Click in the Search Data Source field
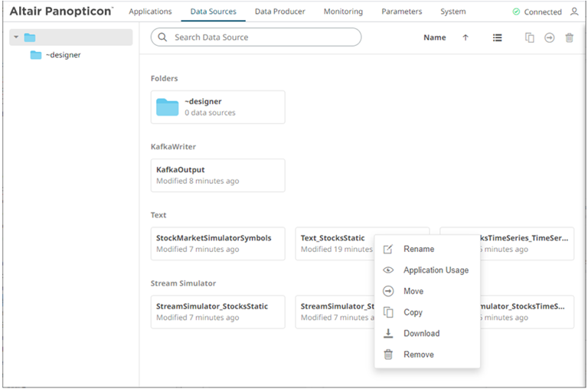The image size is (588, 389). [x=260, y=38]
